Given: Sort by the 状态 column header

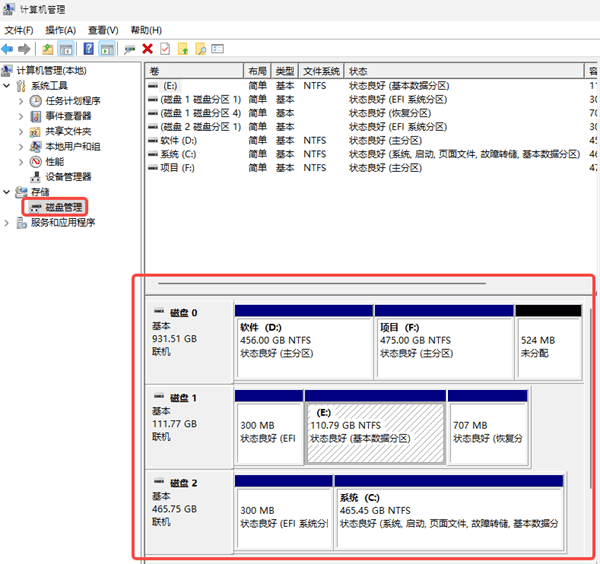Looking at the screenshot, I should (464, 71).
